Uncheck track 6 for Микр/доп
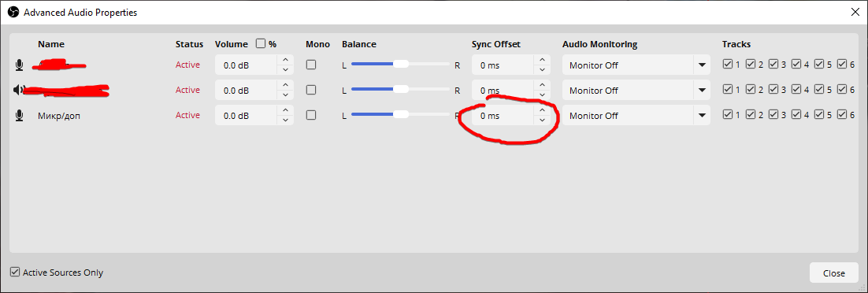868x293 pixels. [x=842, y=115]
